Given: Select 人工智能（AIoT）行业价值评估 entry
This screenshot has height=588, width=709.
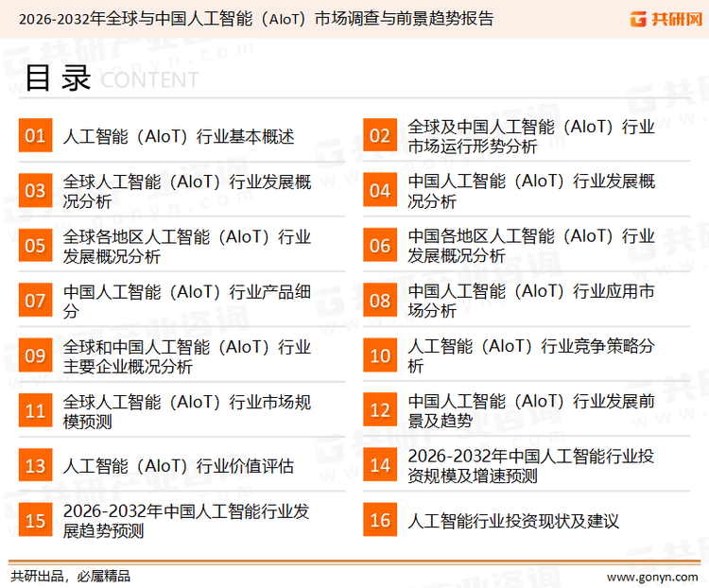Looking at the screenshot, I should click(179, 466).
